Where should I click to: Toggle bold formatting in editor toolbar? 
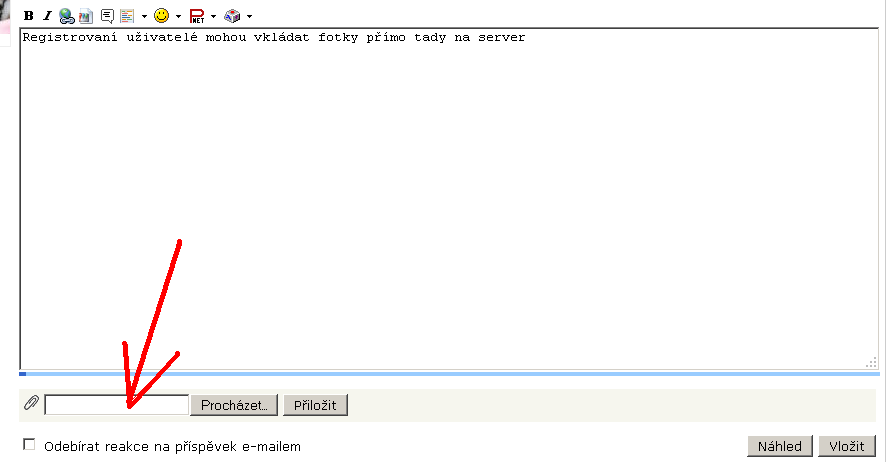[29, 16]
